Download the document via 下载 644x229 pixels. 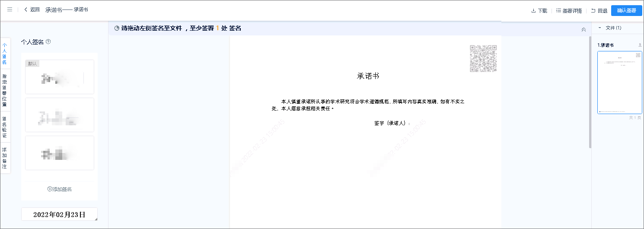[539, 11]
